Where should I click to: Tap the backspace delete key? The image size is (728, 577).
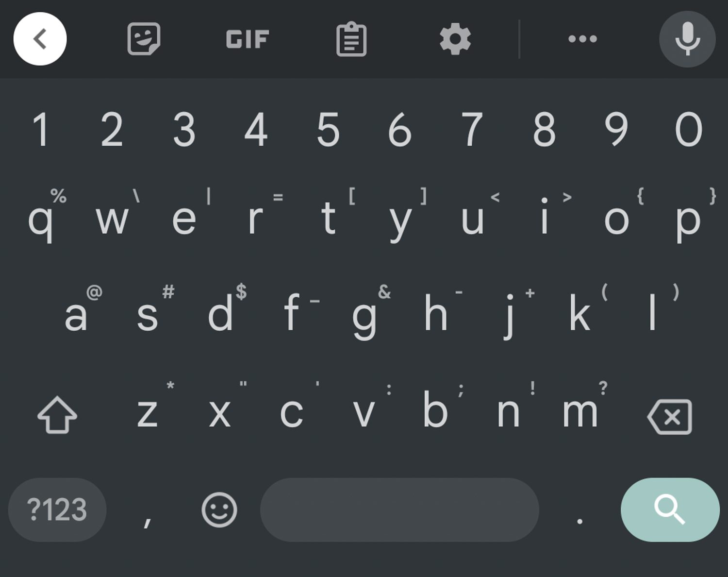670,416
